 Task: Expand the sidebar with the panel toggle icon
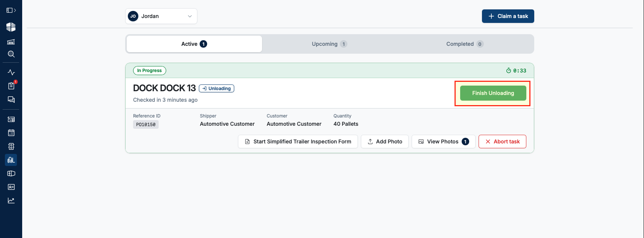pos(11,10)
